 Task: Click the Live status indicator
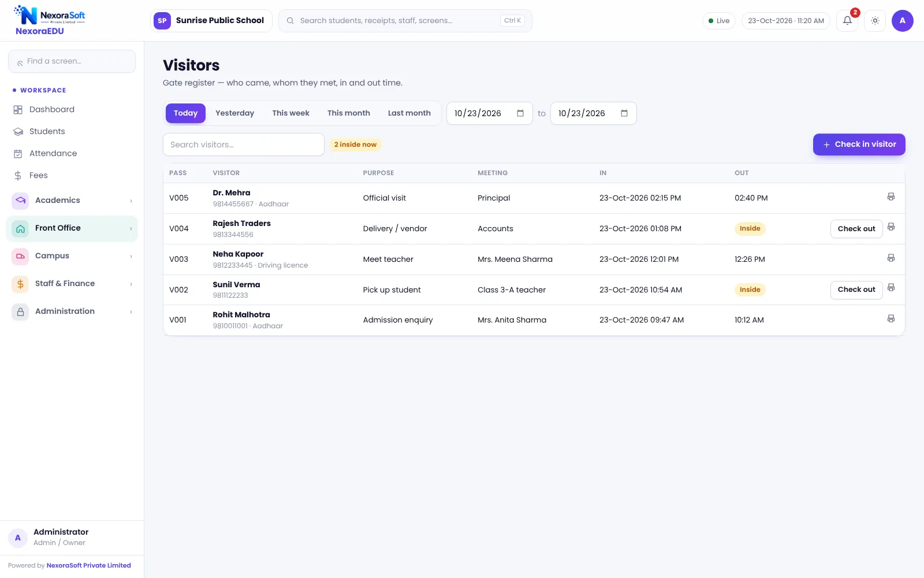[718, 21]
